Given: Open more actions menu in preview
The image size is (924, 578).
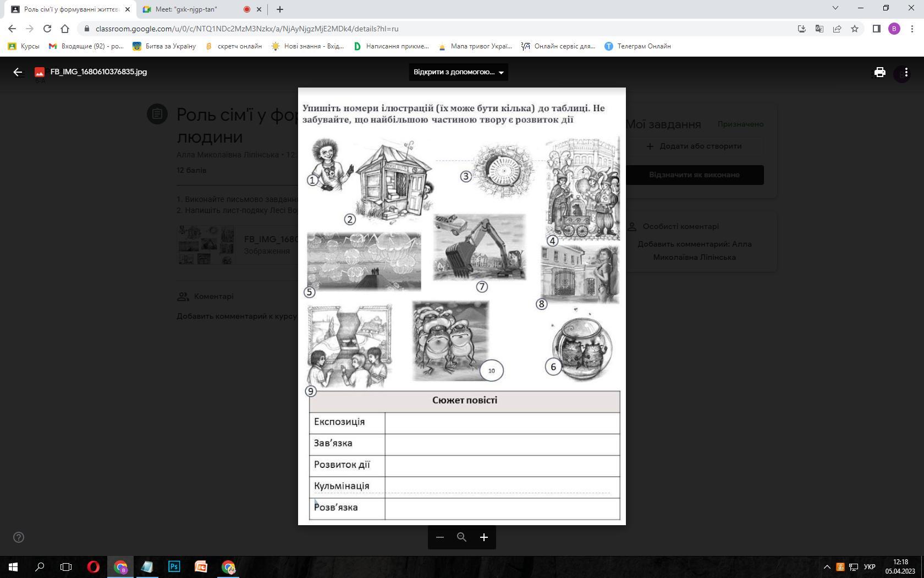Looking at the screenshot, I should tap(906, 72).
